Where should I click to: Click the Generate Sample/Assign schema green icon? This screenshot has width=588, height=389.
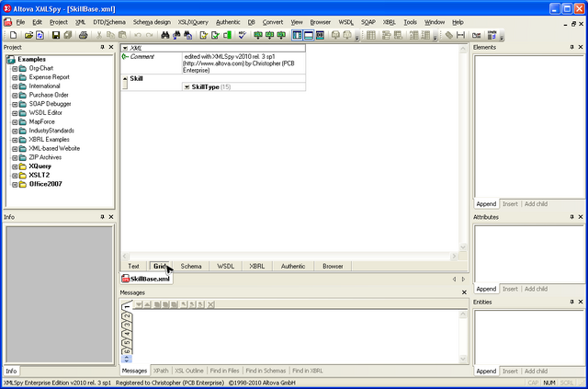[227, 35]
